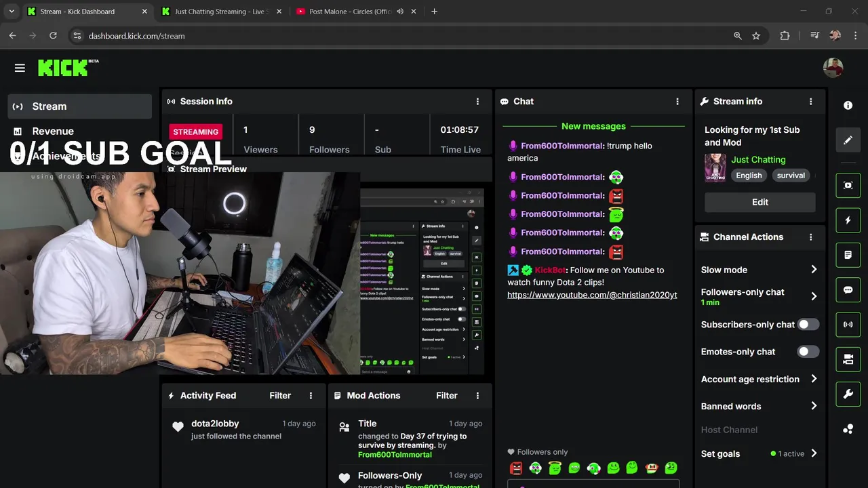Click the English language tag

click(749, 176)
